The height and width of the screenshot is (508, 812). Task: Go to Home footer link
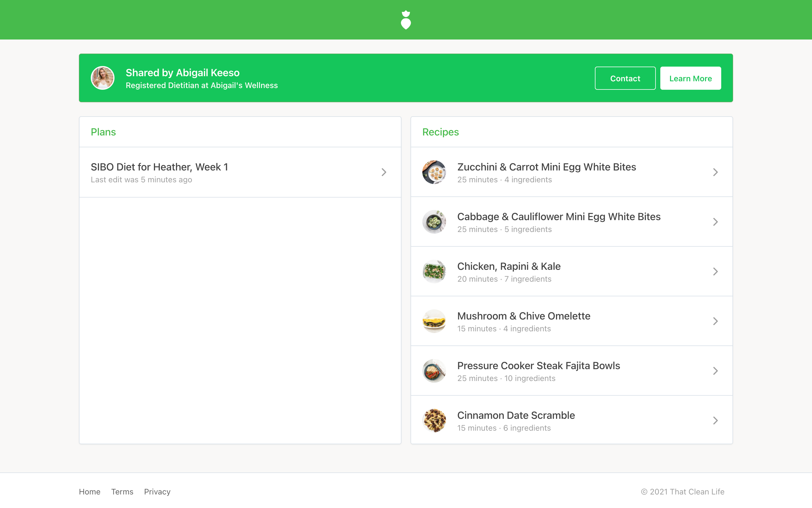90,492
